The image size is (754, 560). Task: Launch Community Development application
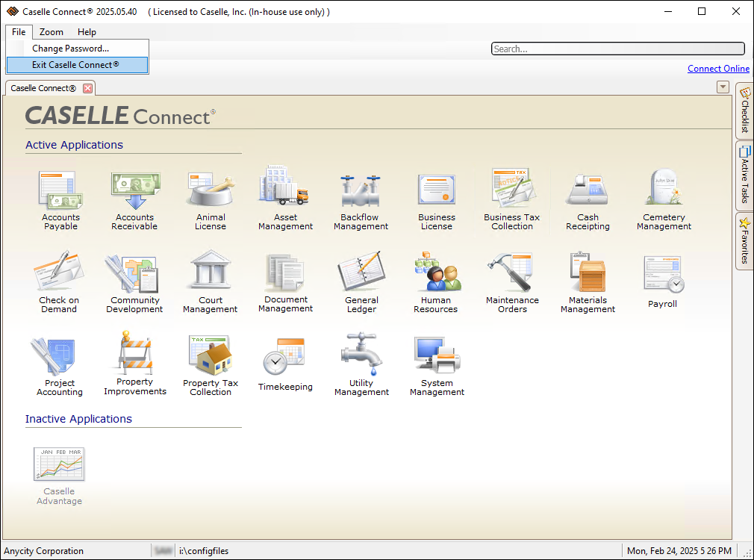(x=134, y=284)
